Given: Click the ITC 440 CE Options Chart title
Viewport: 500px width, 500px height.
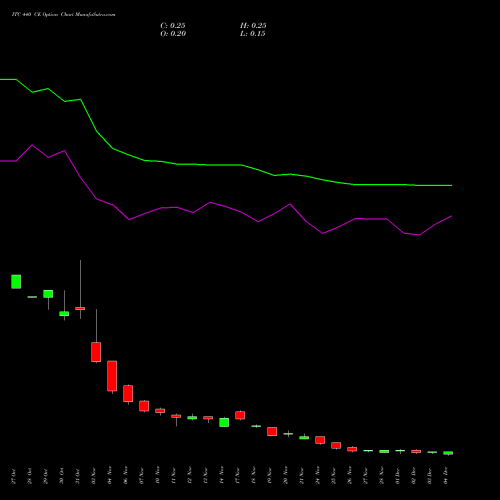Looking at the screenshot, I should pyautogui.click(x=63, y=15).
